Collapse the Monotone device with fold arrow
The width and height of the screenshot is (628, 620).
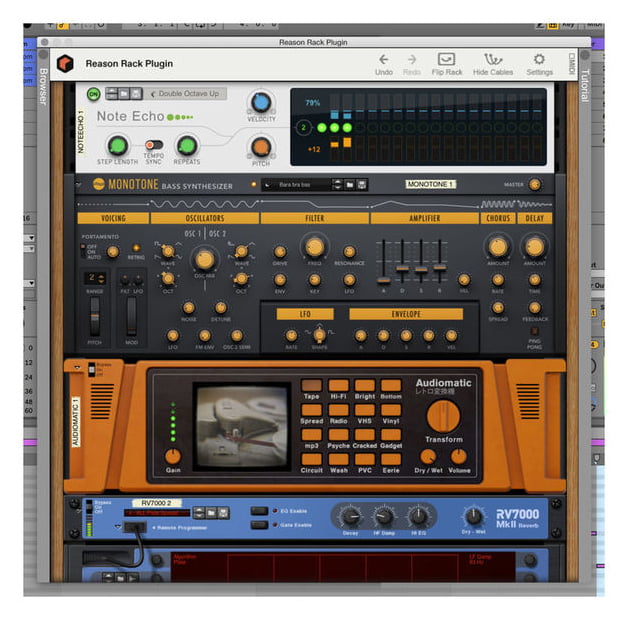pos(78,185)
